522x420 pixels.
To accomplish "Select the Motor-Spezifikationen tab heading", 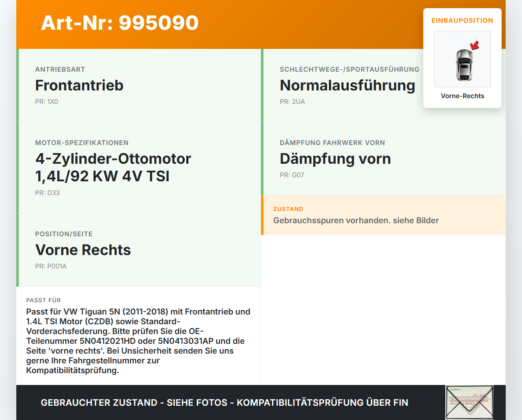I will pos(82,143).
